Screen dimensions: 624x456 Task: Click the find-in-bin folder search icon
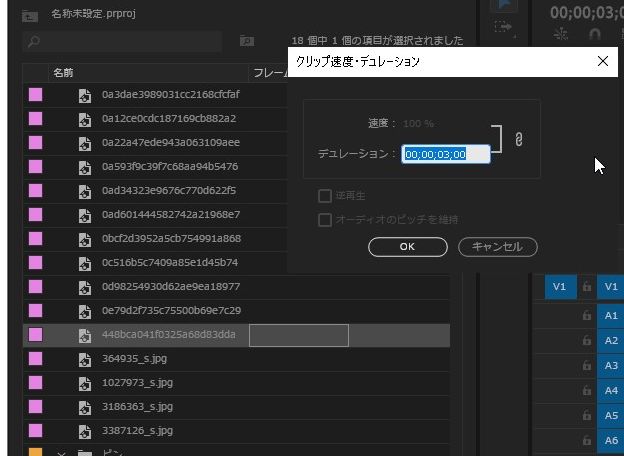click(246, 41)
